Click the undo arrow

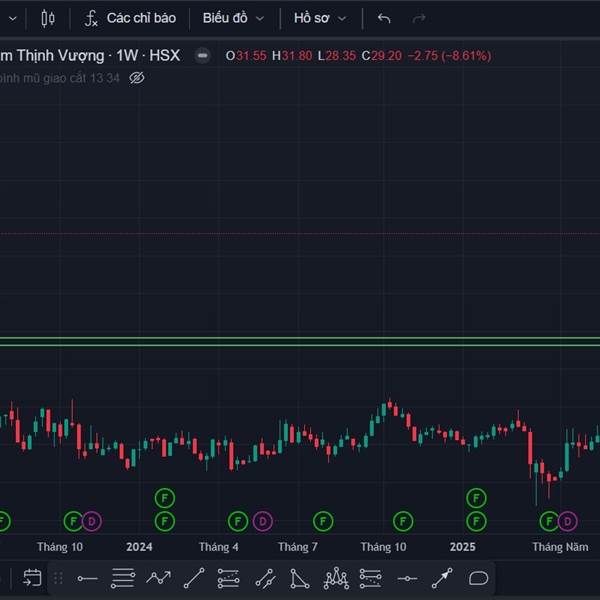384,18
